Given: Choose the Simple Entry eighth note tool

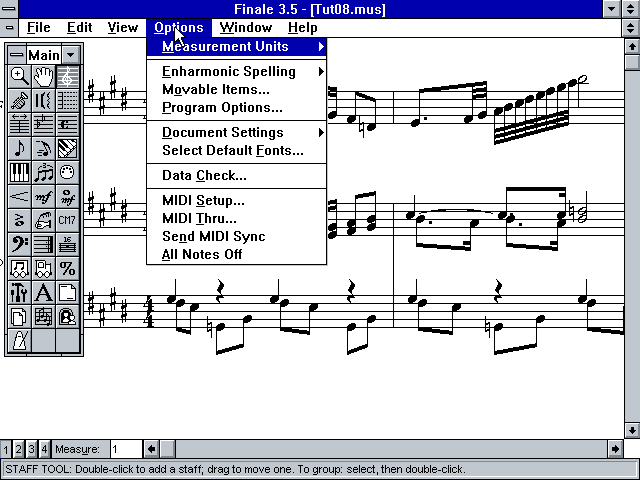Looking at the screenshot, I should click(x=19, y=149).
